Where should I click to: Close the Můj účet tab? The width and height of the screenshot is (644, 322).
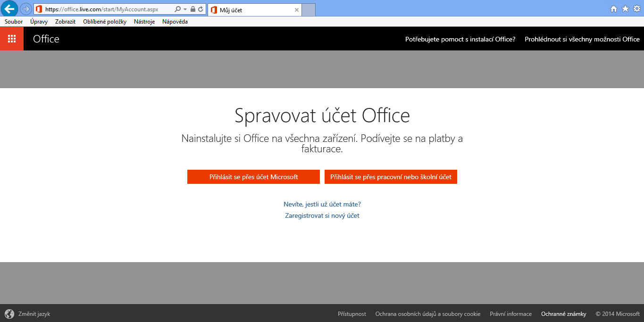(296, 9)
